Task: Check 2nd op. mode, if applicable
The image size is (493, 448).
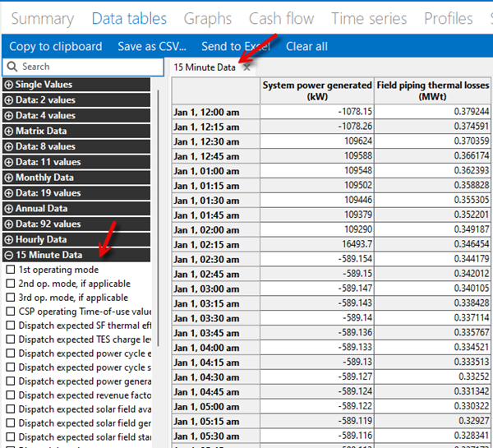Action: 11,284
